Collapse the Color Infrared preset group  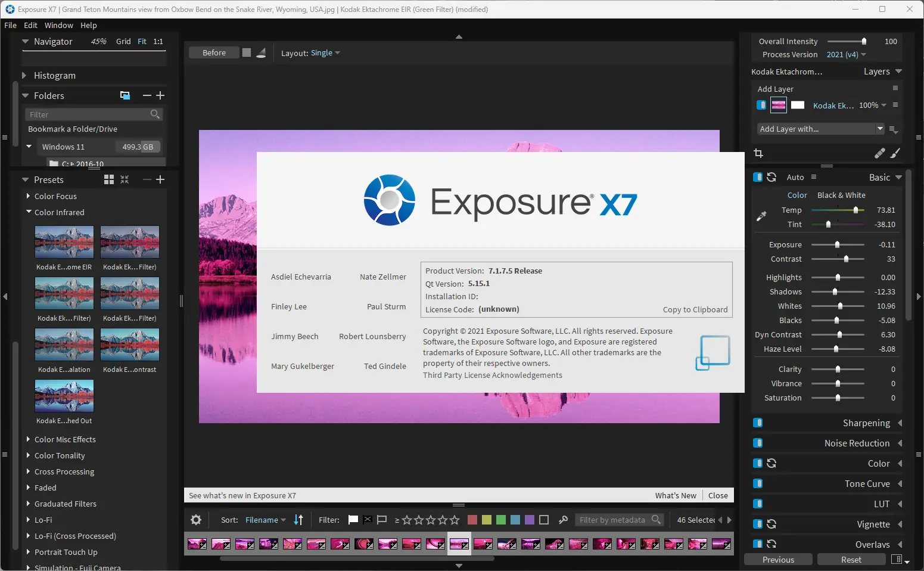click(28, 212)
